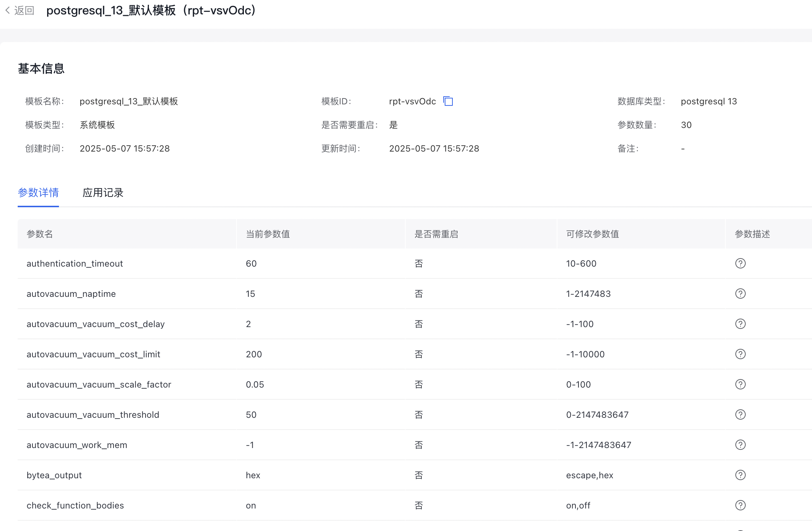
Task: Click parameter count value 30
Action: coord(686,125)
